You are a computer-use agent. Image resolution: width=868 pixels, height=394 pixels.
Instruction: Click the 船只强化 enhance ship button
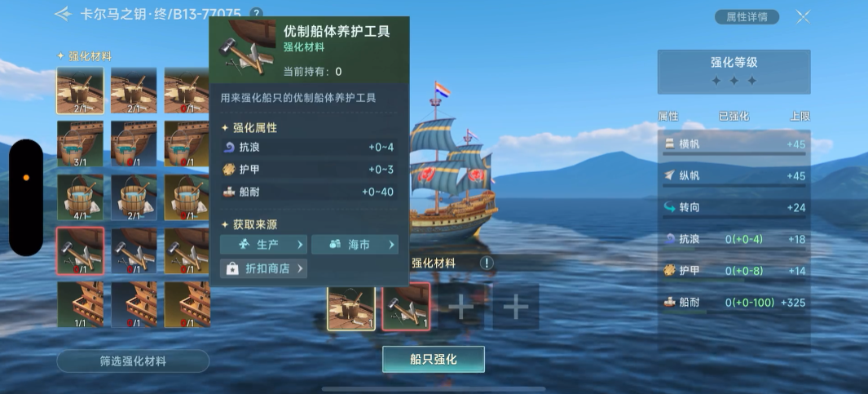point(434,359)
